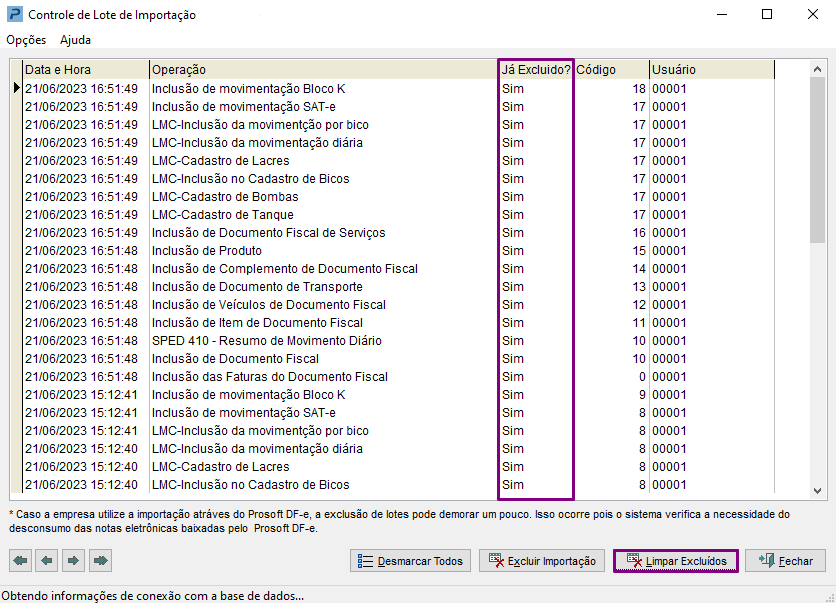Select 'Inclusão de Documento Fiscal de Serviços' row

pos(398,232)
